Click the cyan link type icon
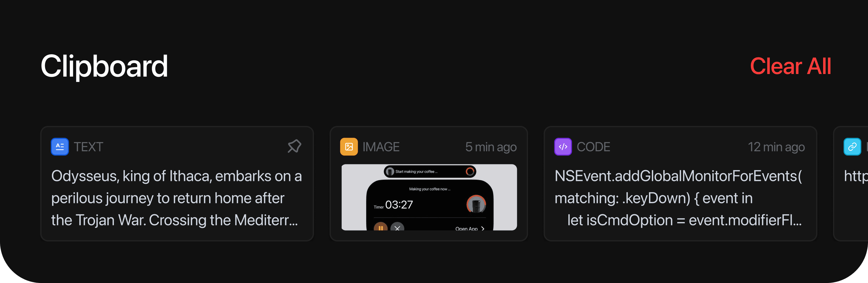The width and height of the screenshot is (868, 283). tap(852, 147)
